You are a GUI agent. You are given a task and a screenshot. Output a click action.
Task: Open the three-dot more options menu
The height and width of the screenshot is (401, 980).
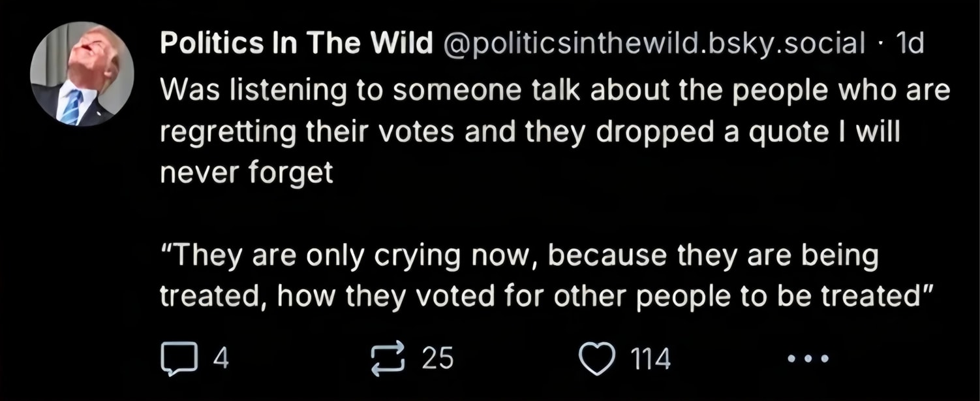(807, 359)
